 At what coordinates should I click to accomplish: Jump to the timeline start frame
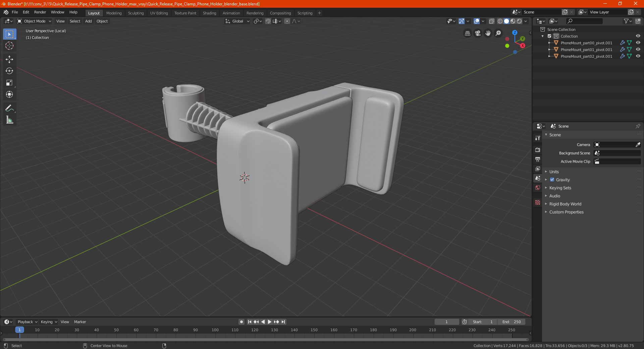[x=250, y=322]
